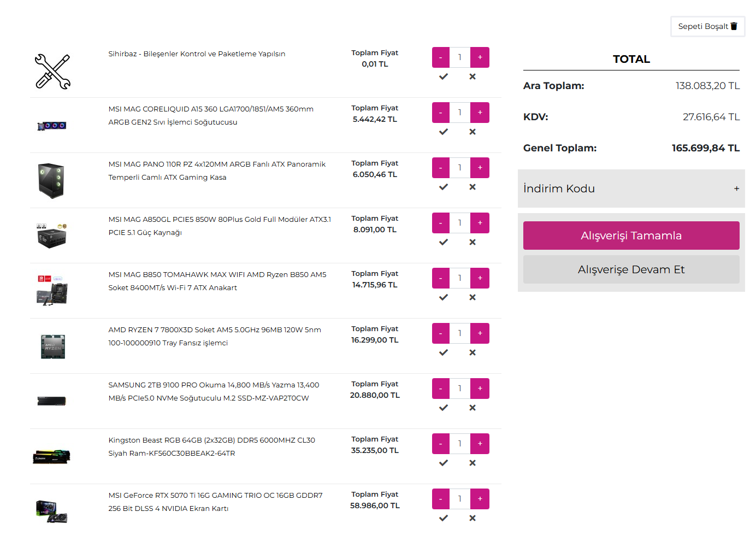Remove the Samsung 9100 PRO SSD

pos(472,408)
